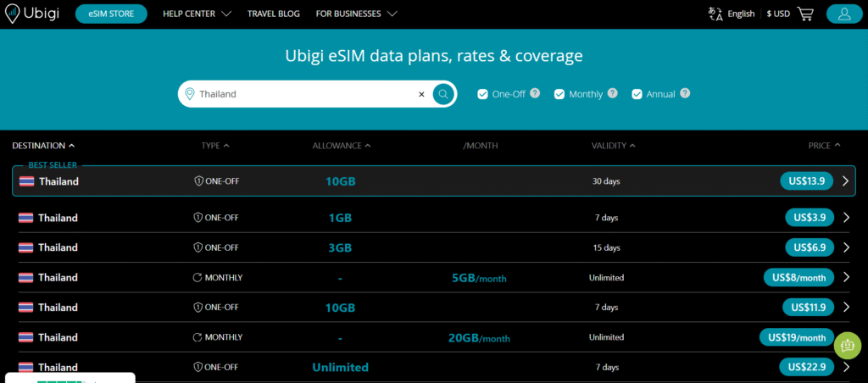Select the US$8/month price button
Screen dimensions: 868x383
(x=798, y=277)
